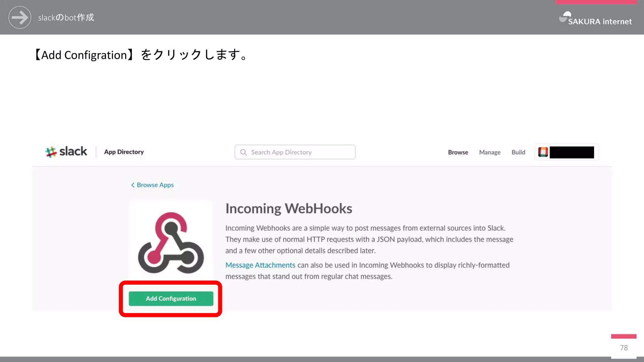Click the SAKURA internet logo
644x362 pixels.
(x=595, y=19)
